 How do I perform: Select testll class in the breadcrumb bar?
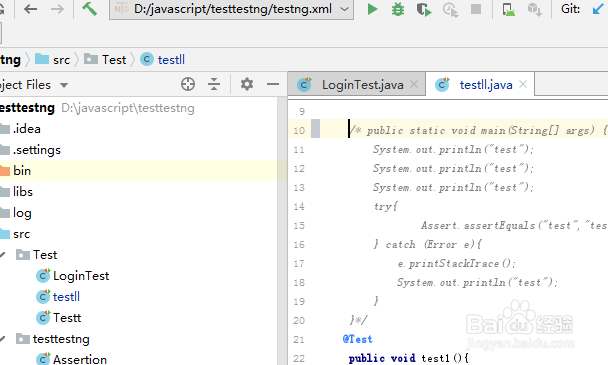162,60
